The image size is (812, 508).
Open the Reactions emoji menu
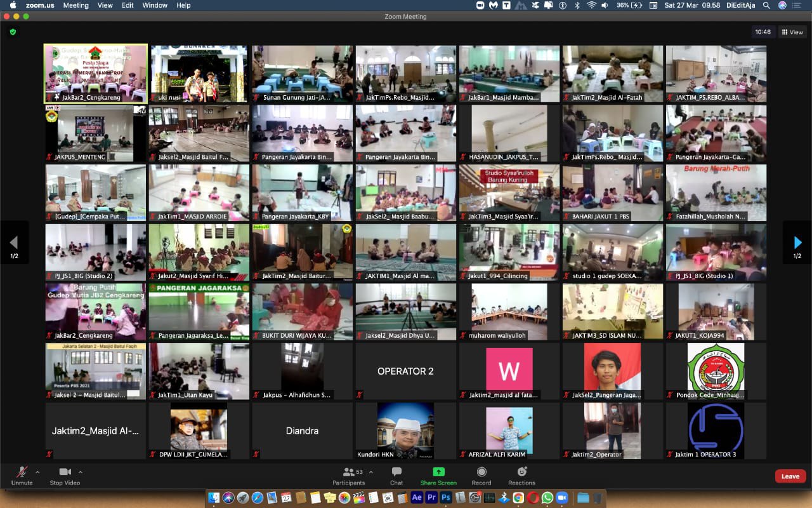point(521,475)
